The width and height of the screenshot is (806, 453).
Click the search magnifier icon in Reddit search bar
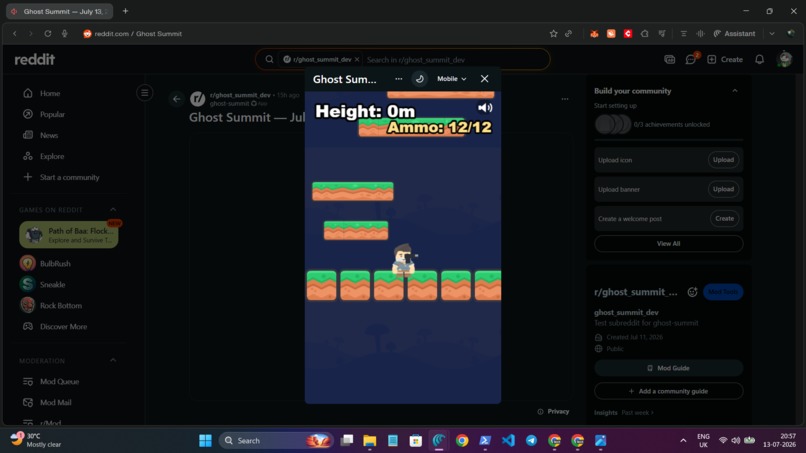pos(269,60)
